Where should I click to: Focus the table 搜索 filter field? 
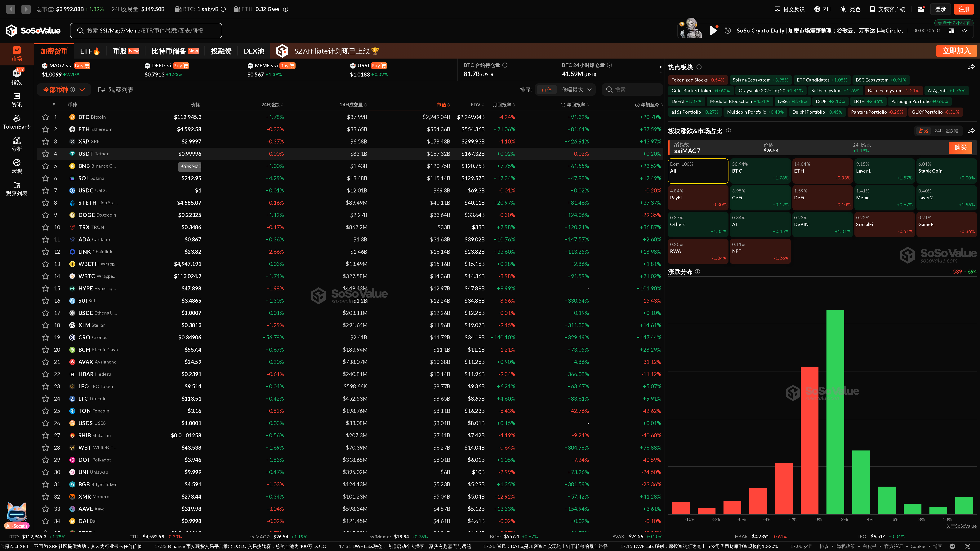(x=632, y=89)
